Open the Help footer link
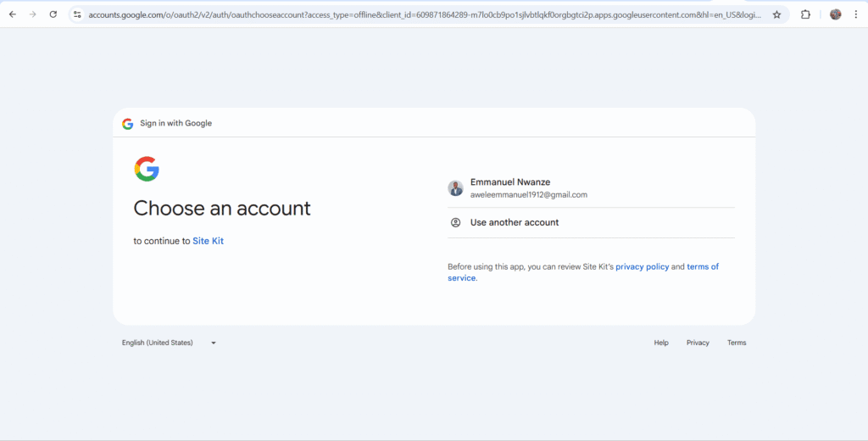The image size is (868, 441). point(661,343)
